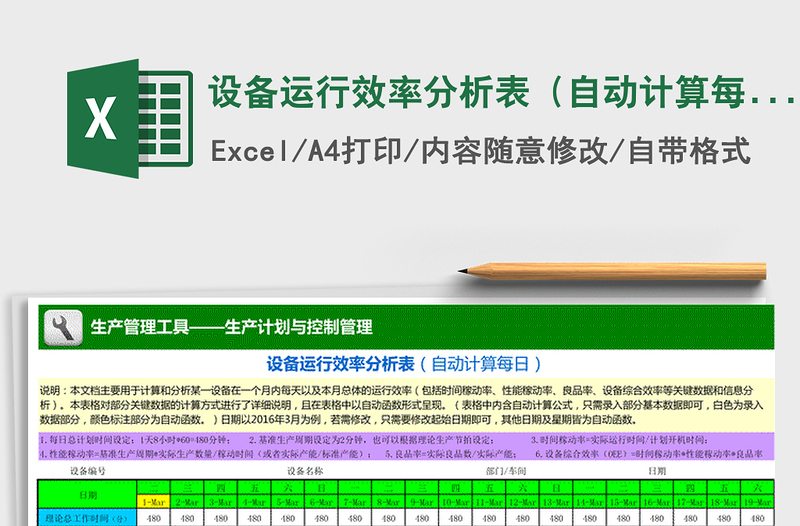Select the 7-Mar date cell
This screenshot has width=800, height=526.
click(355, 503)
